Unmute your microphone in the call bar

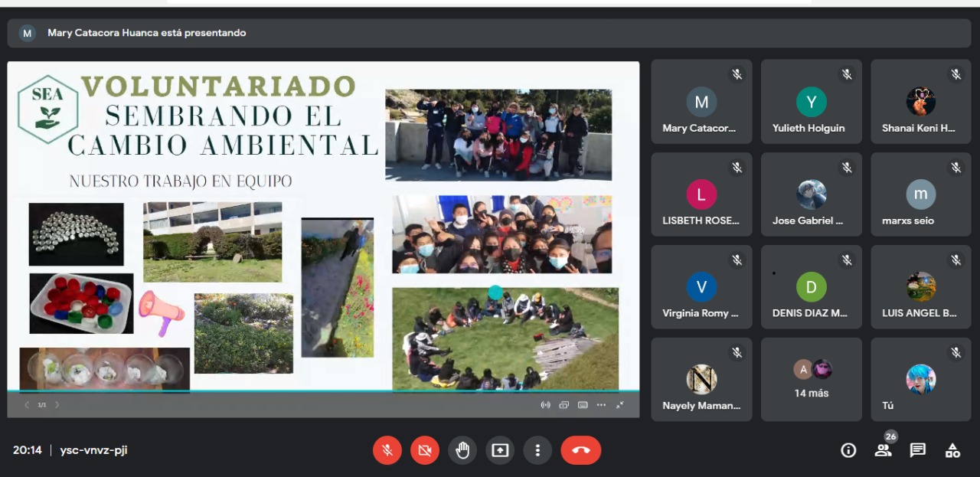[387, 450]
